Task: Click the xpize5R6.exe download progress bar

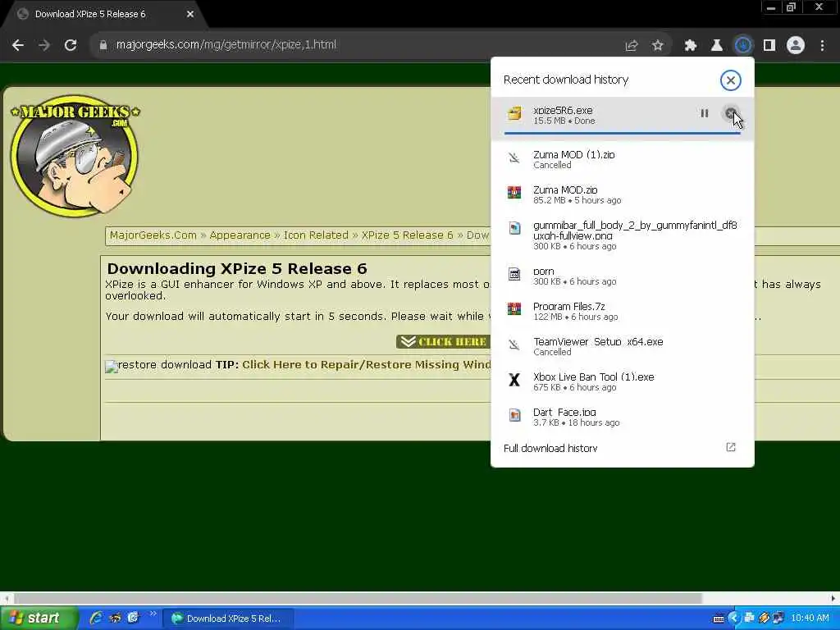Action: pos(623,133)
